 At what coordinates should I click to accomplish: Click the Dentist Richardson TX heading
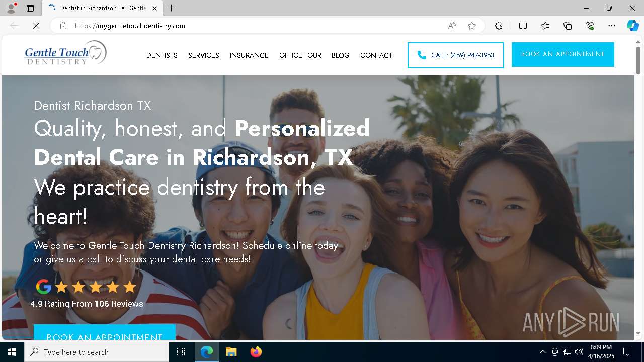93,106
